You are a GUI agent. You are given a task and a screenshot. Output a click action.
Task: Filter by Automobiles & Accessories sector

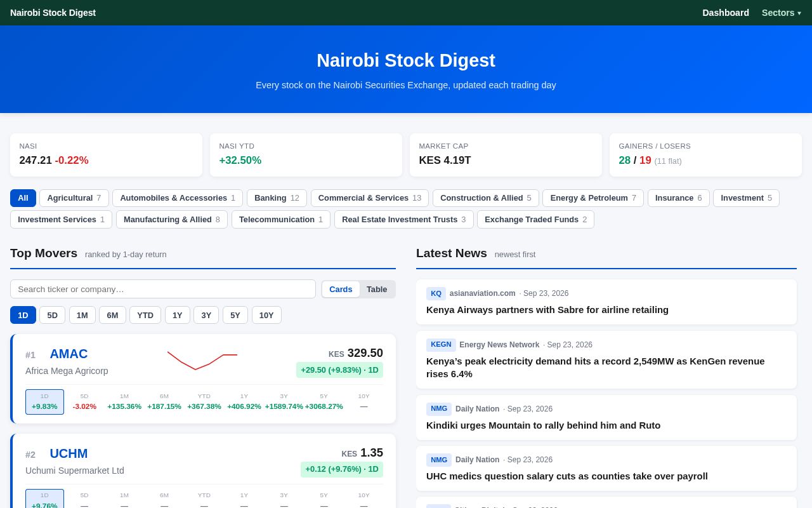178,198
